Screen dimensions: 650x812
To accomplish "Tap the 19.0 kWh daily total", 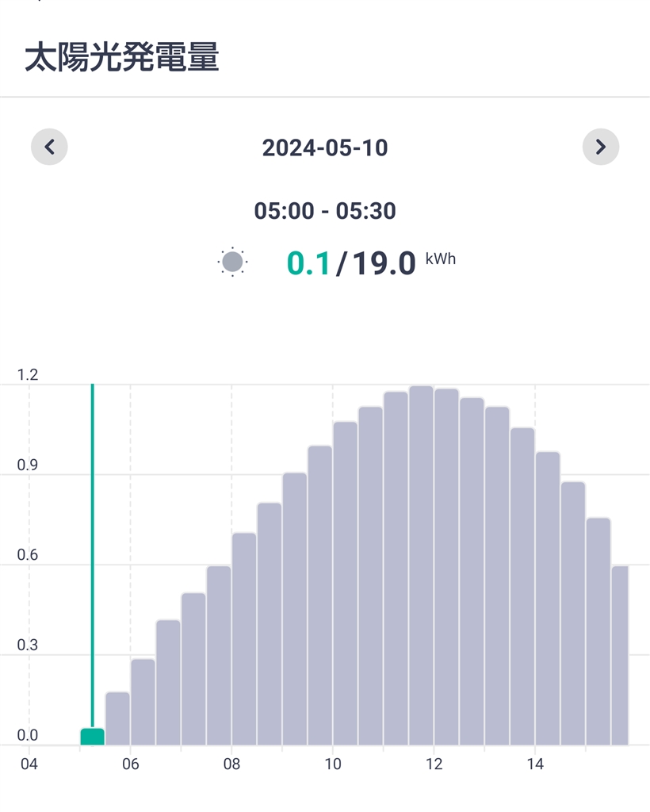I will pos(384,263).
